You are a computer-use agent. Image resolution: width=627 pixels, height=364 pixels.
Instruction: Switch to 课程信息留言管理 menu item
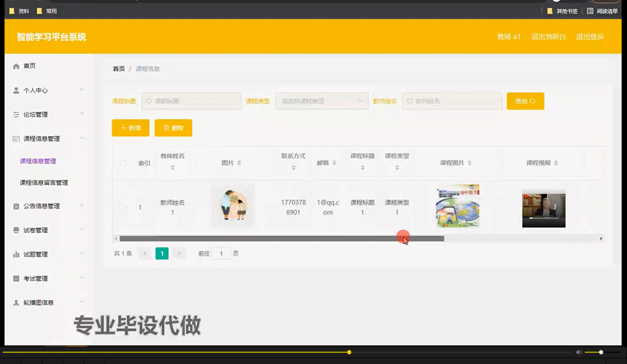(x=43, y=182)
